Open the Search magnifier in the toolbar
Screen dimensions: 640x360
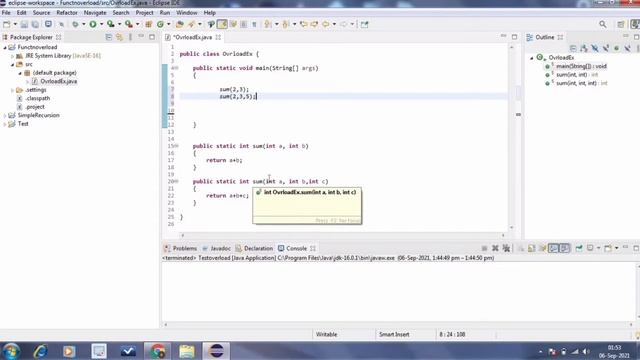tap(602, 24)
